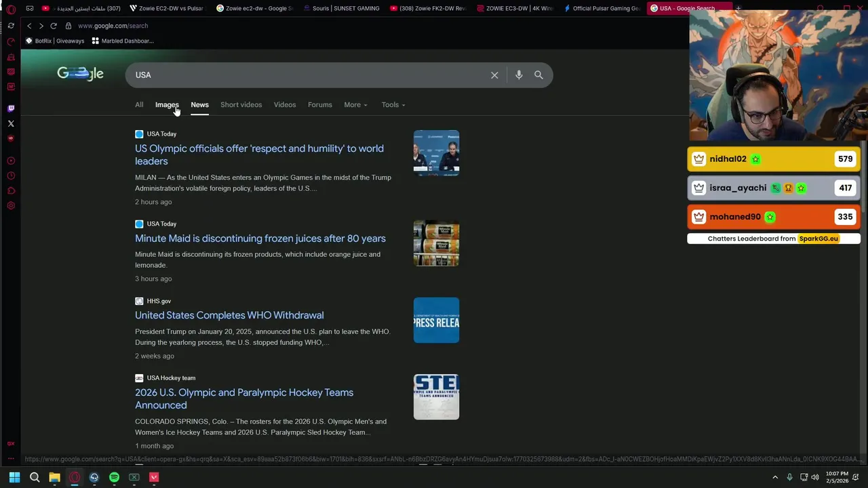Clear the search box with the X

(x=494, y=75)
